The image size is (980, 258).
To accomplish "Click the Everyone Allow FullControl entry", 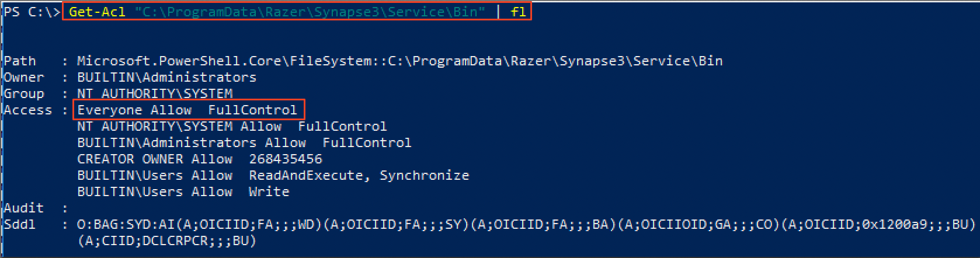I will 187,110.
